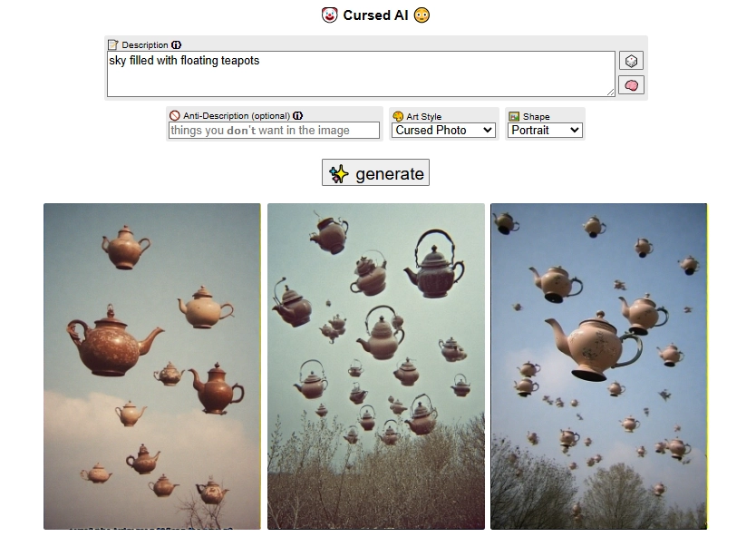Open the info tooltip next to Description
The image size is (756, 537).
coord(175,44)
